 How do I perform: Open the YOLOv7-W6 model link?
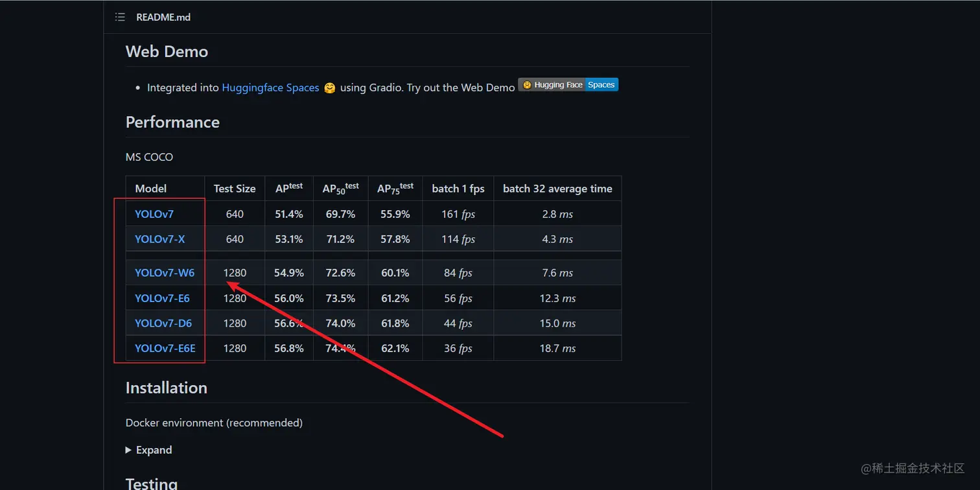tap(165, 273)
